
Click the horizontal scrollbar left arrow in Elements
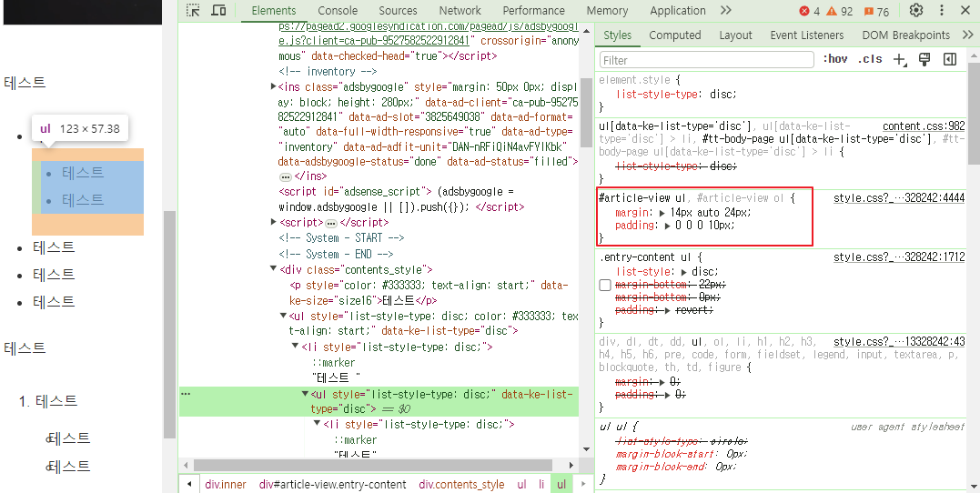coord(187,466)
